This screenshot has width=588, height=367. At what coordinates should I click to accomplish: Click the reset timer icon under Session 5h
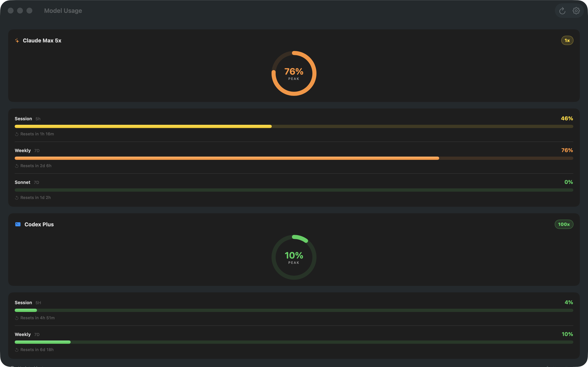click(x=17, y=134)
